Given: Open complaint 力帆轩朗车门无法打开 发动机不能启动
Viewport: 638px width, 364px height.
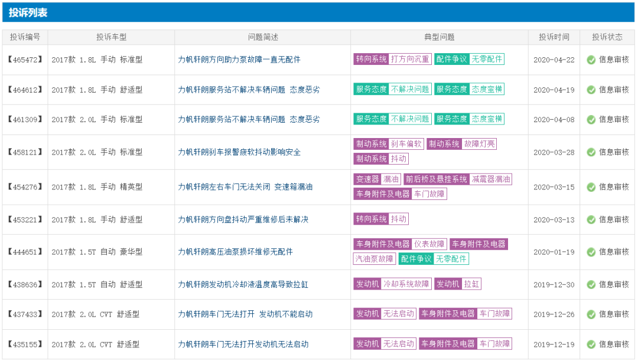Looking at the screenshot, I should [x=245, y=314].
